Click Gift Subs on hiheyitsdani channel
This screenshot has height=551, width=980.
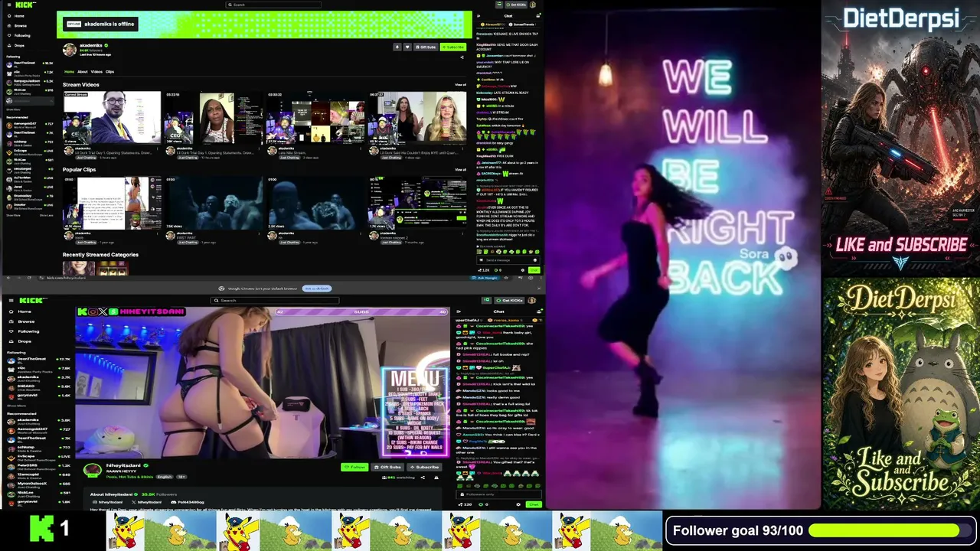388,467
